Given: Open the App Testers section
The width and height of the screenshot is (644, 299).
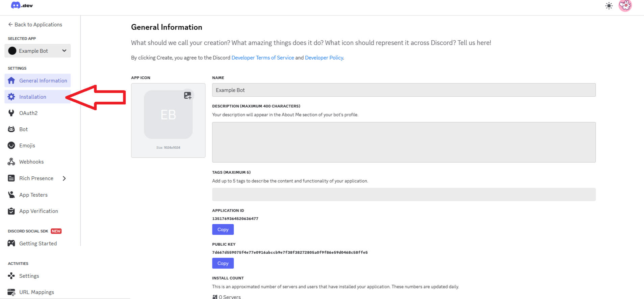Looking at the screenshot, I should click(33, 195).
